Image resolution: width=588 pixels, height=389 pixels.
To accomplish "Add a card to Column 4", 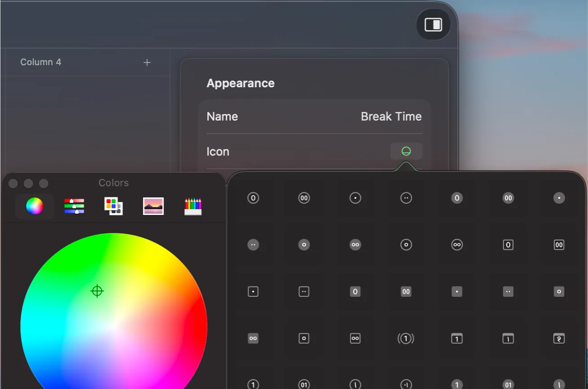I will tap(147, 62).
